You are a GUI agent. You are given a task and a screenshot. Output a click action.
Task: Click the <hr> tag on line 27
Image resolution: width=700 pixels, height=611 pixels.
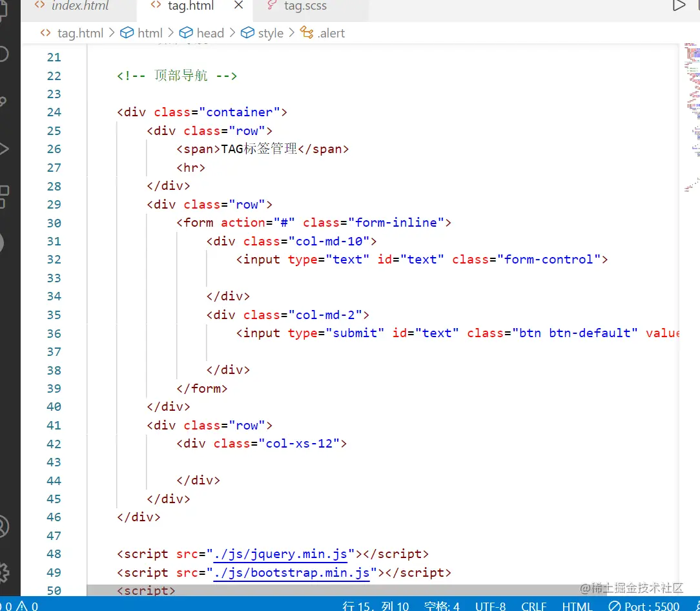click(190, 167)
